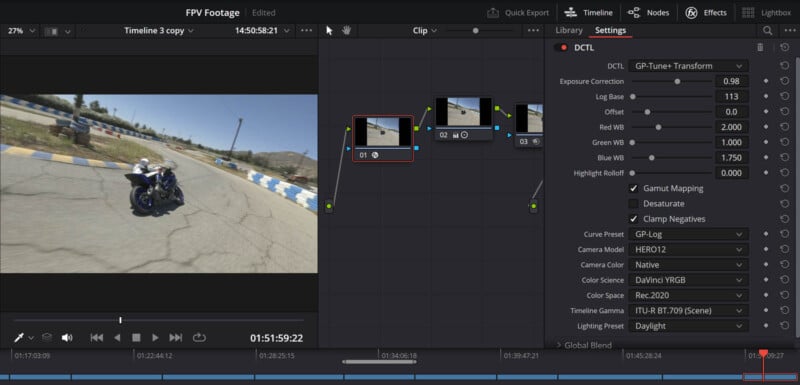Delete the DCTL effect trash icon
This screenshot has height=385, width=800.
coord(760,47)
